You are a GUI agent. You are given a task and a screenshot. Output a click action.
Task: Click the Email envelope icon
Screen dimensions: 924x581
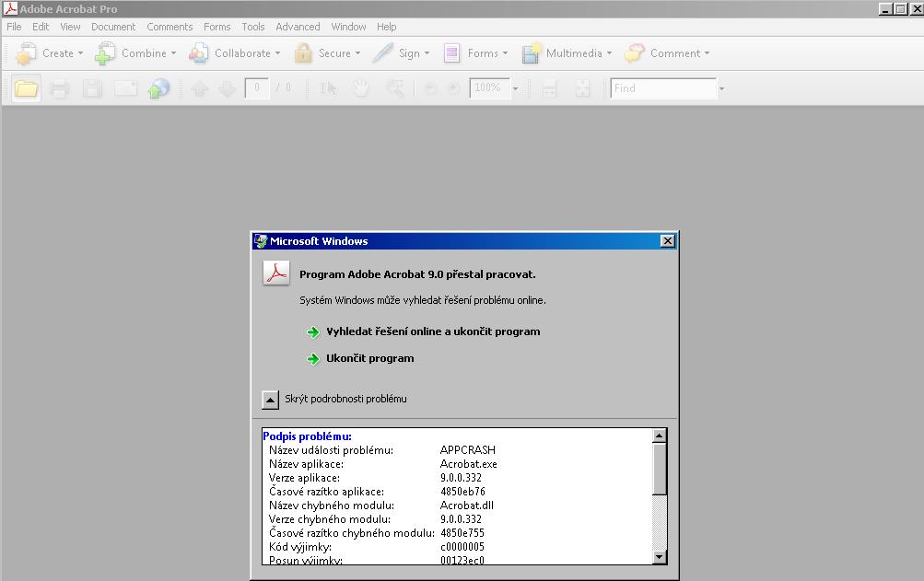tap(125, 88)
